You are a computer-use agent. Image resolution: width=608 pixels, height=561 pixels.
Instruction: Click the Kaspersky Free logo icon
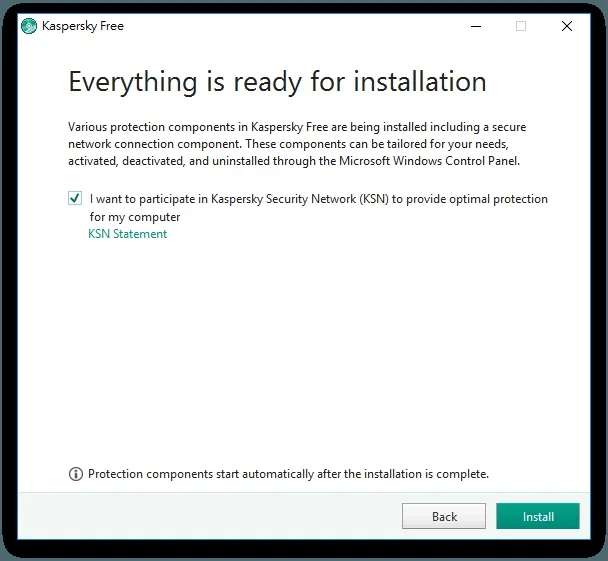pos(29,26)
